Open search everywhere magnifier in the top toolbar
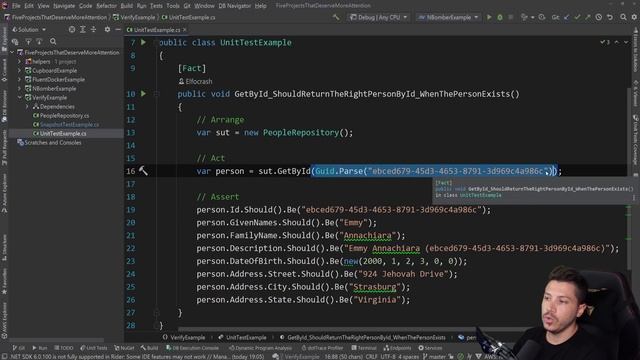The width and height of the screenshot is (640, 360). coord(623,18)
